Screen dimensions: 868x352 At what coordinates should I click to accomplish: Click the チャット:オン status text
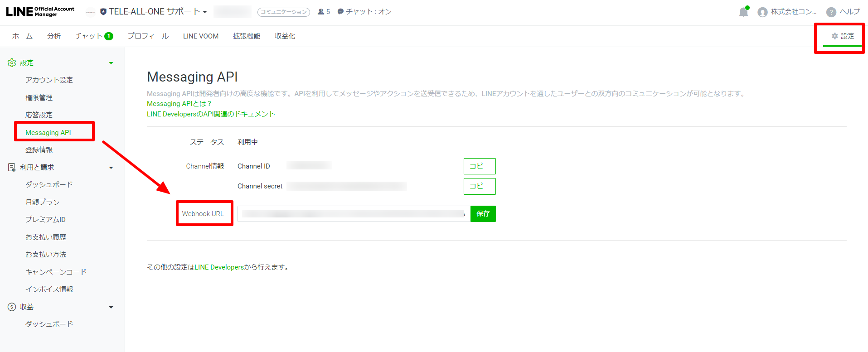click(x=369, y=12)
